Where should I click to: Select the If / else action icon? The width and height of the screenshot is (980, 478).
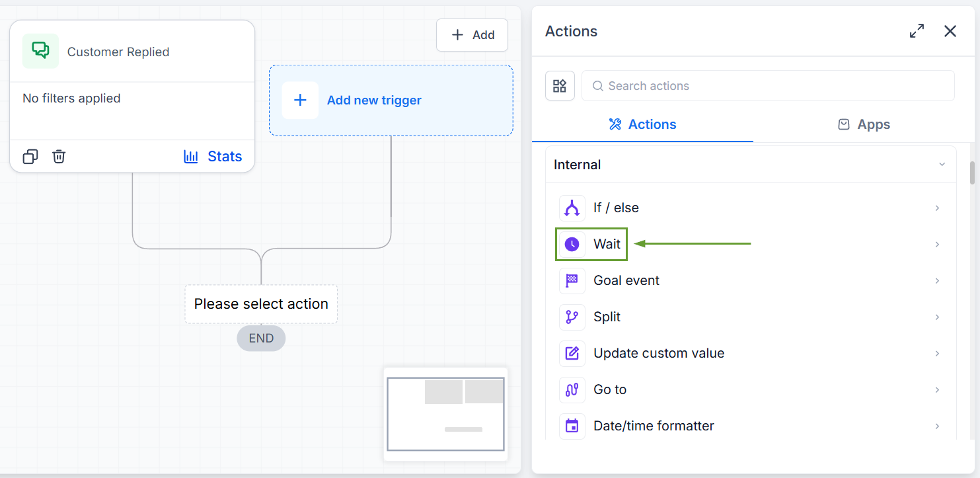tap(572, 208)
